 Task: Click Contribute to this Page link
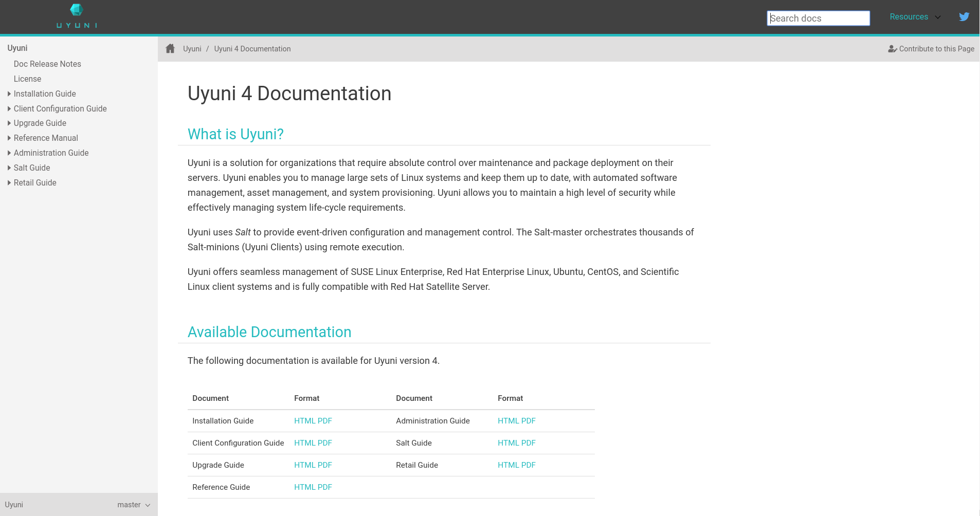click(x=937, y=49)
